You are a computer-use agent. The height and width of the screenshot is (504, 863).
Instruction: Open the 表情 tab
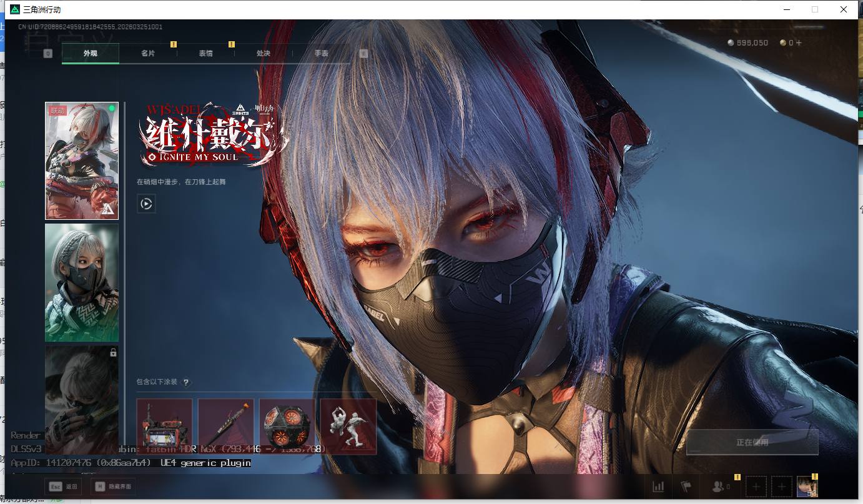click(x=206, y=54)
